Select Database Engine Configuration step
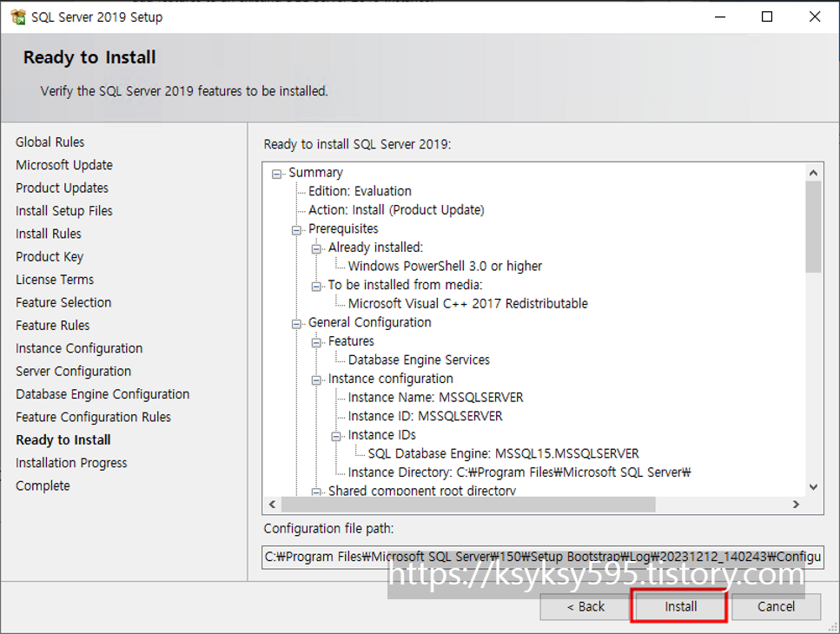 pos(103,394)
